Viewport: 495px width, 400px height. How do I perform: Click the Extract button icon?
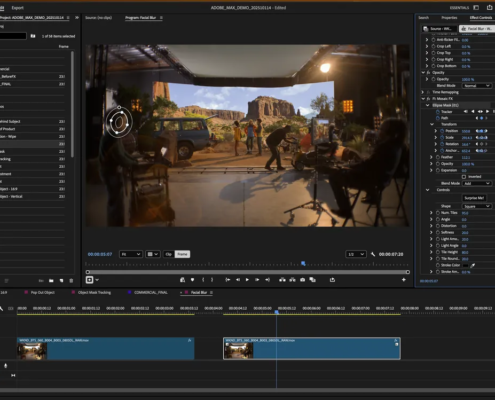coord(292,280)
